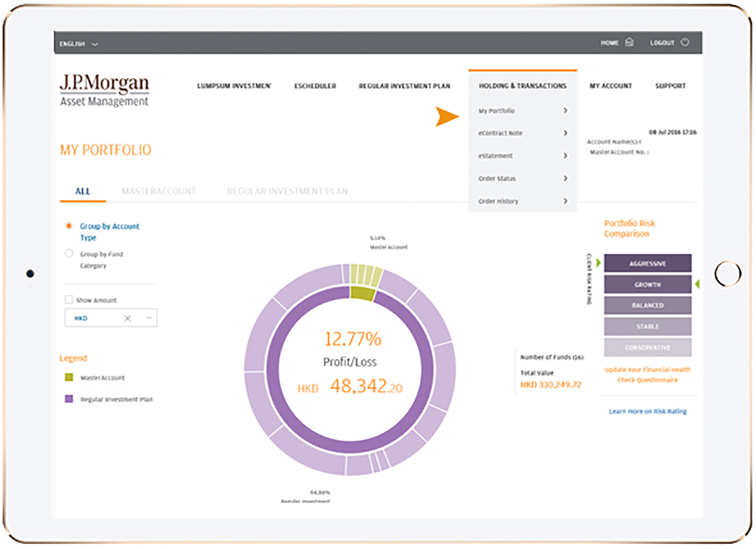The image size is (756, 549).
Task: Click the green client risk rating arrow marker
Action: point(598,263)
